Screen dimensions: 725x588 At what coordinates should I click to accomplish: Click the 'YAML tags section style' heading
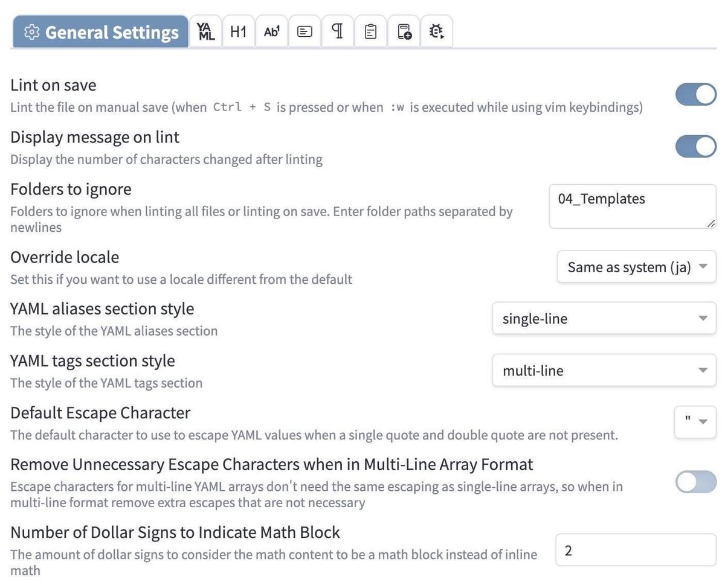tap(92, 360)
